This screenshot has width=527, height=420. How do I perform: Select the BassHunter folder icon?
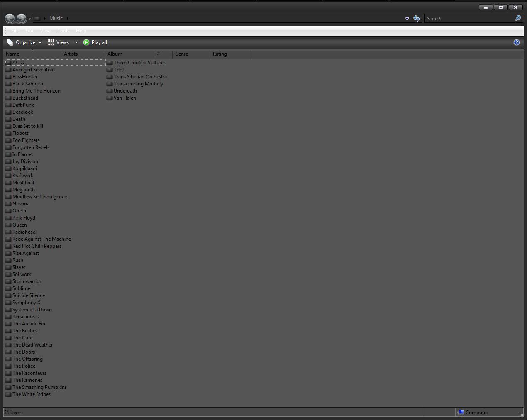[x=8, y=77]
